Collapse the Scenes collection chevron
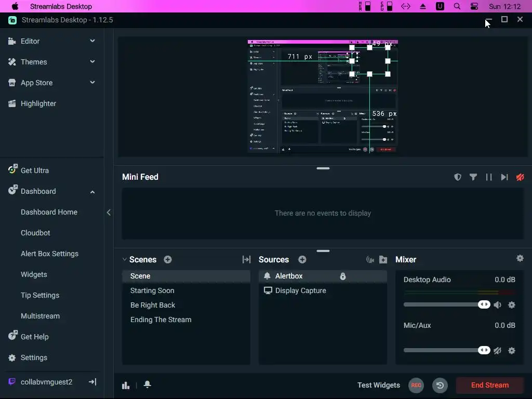532x399 pixels. point(124,260)
